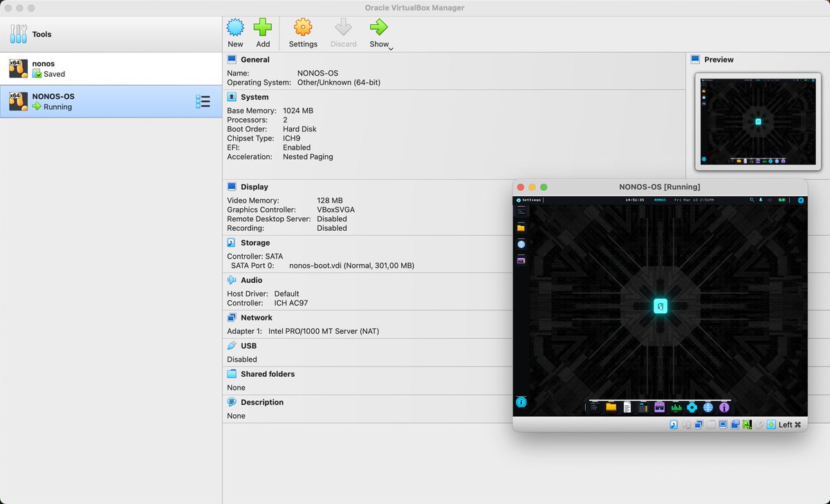Screen dimensions: 830x504
Task: Open the terminal icon in guest dock
Action: tap(593, 407)
